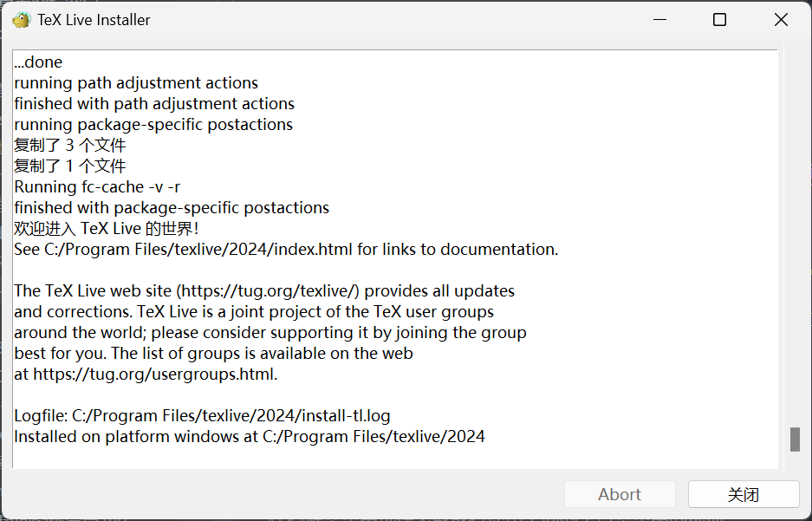Click the "running package-specific postactions" log line

pos(153,125)
